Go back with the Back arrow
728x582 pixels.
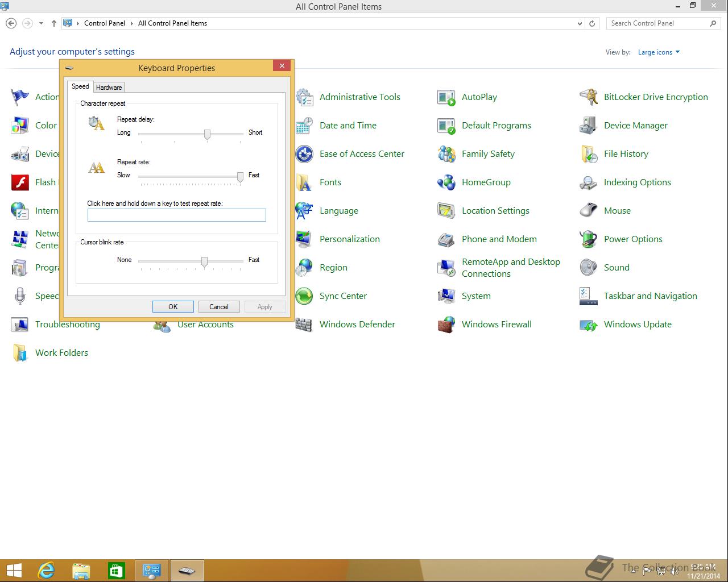pyautogui.click(x=11, y=23)
